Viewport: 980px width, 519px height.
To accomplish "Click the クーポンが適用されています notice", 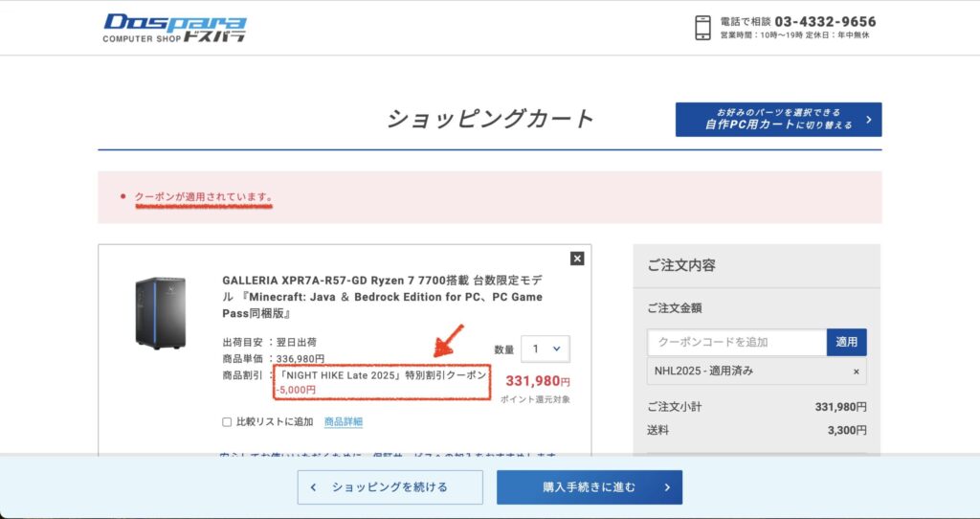I will point(203,197).
